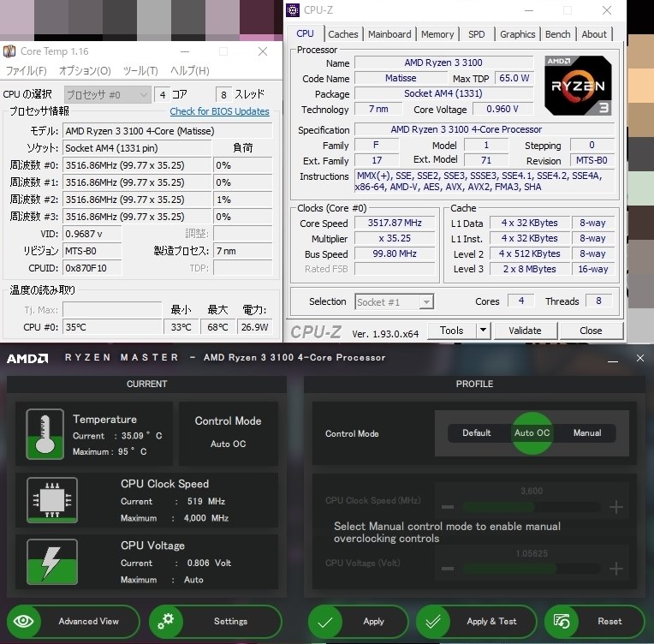Click the Check for BIOS Updates link

coord(219,111)
